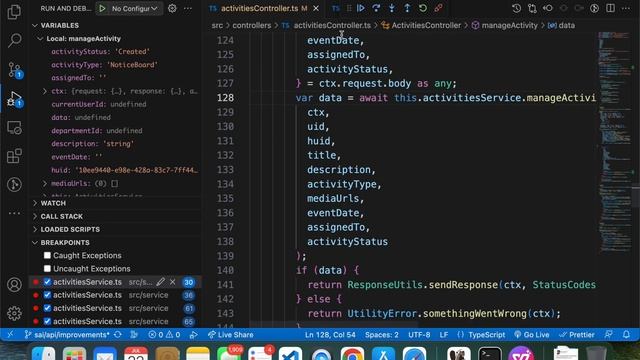Open Terminal from the Dock

(490, 353)
